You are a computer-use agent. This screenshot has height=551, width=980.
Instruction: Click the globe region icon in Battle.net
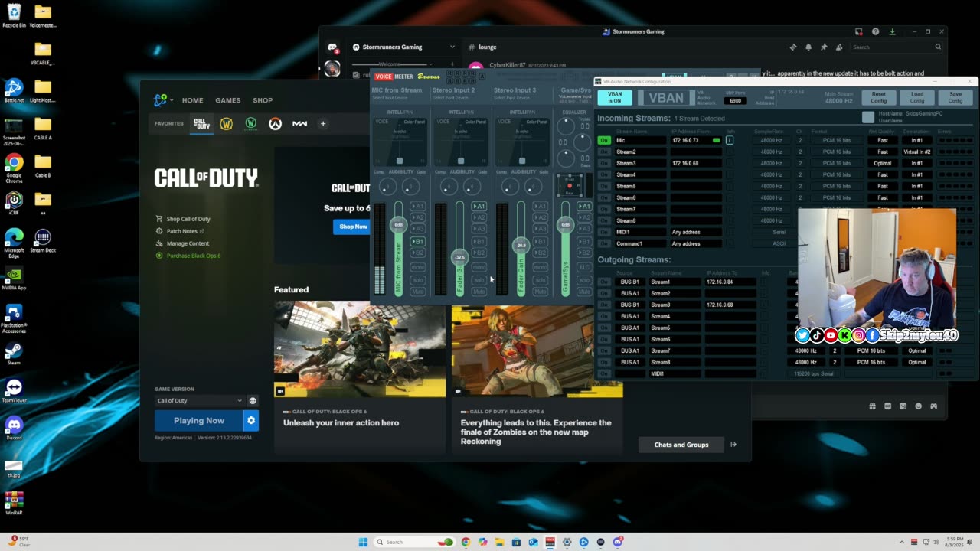pos(253,400)
